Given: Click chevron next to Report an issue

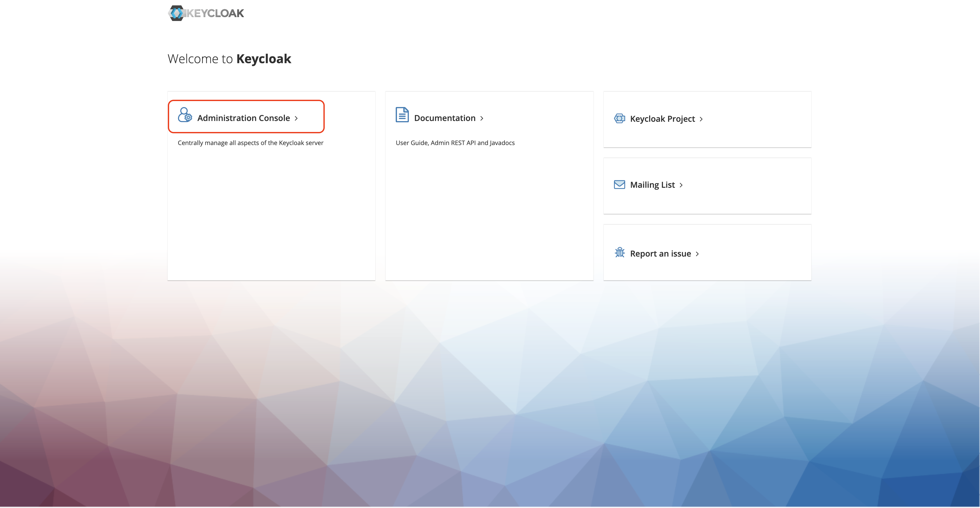Looking at the screenshot, I should coord(697,254).
